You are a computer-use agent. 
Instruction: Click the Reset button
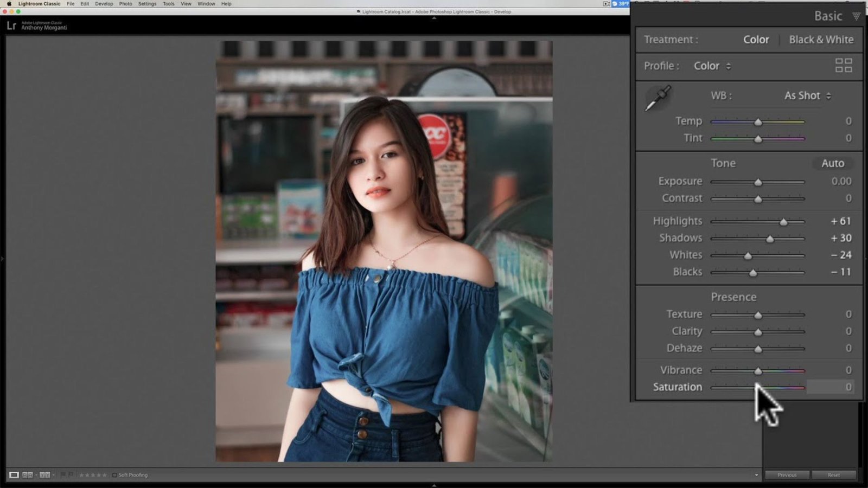(833, 475)
